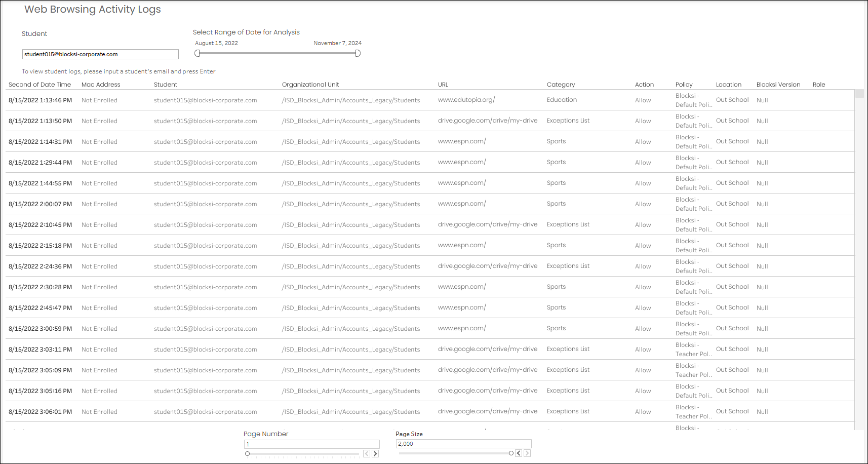Click Allow action in the 1:13:46 PM row
Viewport: 868px width, 464px height.
click(643, 100)
